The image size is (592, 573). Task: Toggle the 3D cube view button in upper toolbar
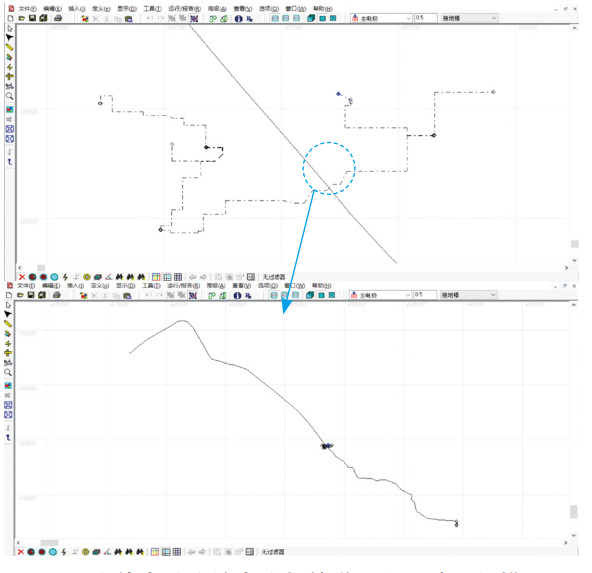tap(311, 18)
